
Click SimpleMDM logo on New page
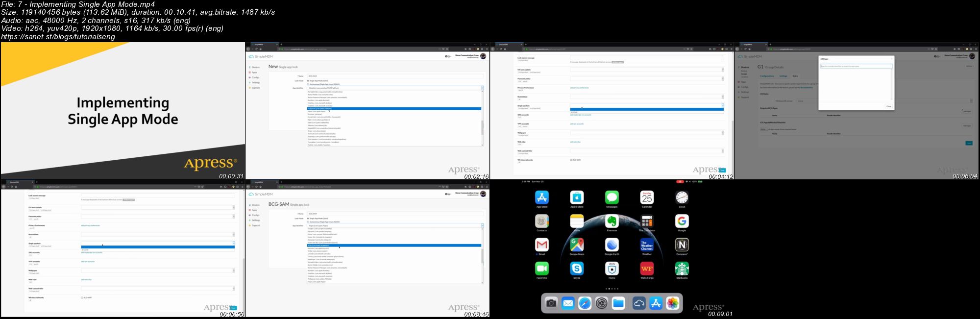[261, 57]
